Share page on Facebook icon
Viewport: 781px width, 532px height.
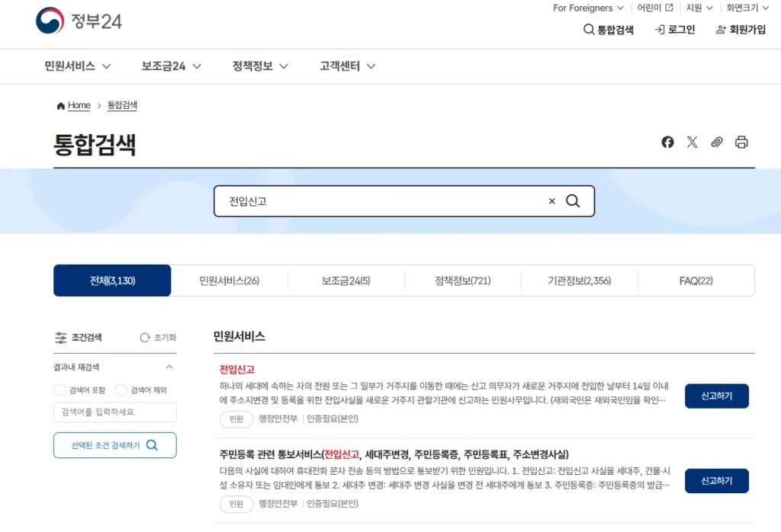tap(667, 143)
